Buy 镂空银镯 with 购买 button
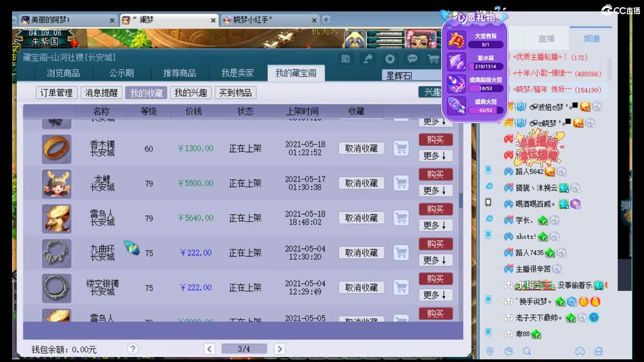644x362 pixels. [436, 278]
